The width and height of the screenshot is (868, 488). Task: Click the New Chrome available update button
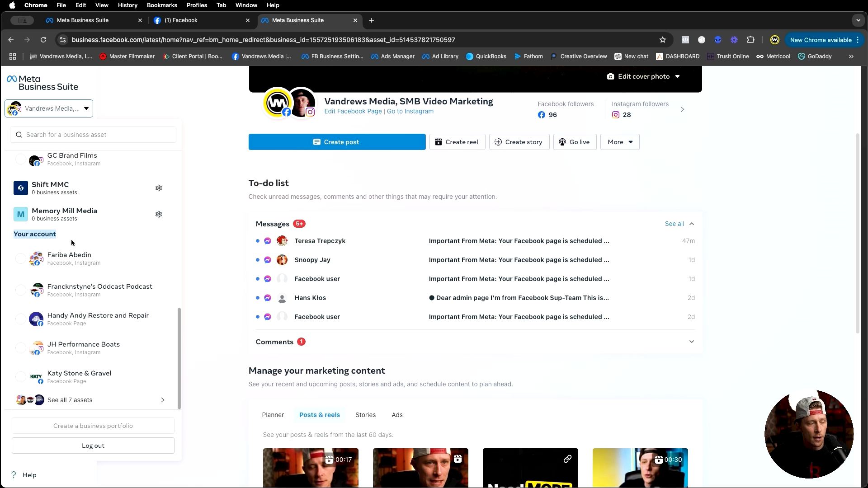pyautogui.click(x=825, y=40)
